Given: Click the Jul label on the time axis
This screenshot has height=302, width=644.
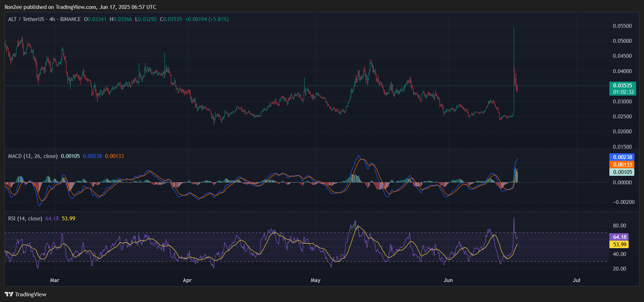Looking at the screenshot, I should [577, 280].
